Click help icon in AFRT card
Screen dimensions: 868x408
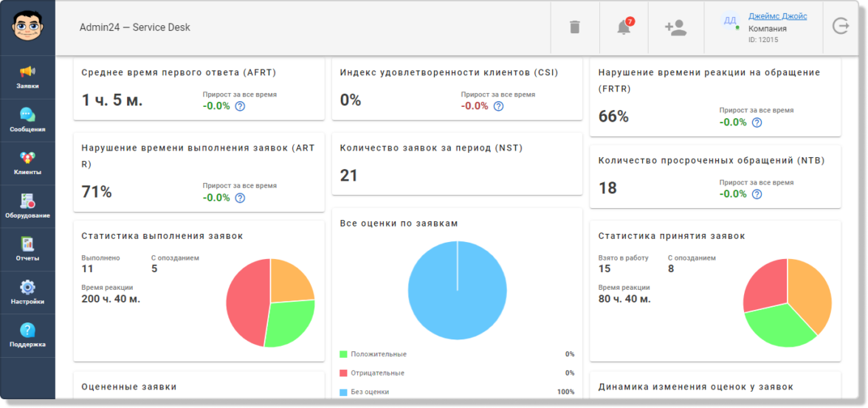pyautogui.click(x=240, y=106)
